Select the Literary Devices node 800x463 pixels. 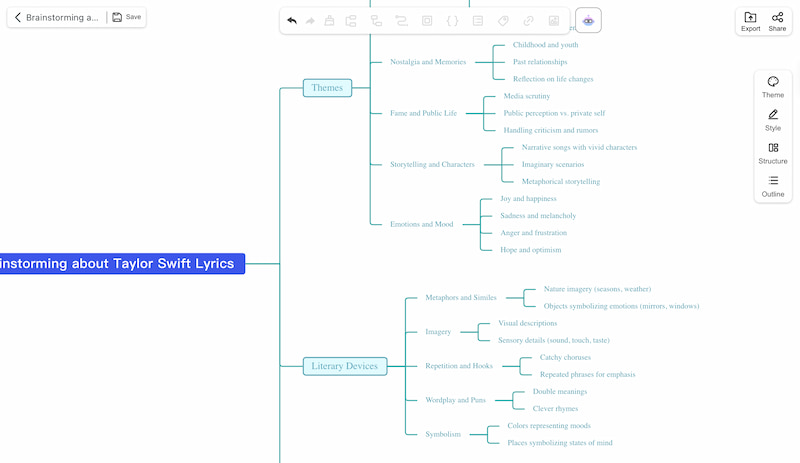(x=344, y=366)
